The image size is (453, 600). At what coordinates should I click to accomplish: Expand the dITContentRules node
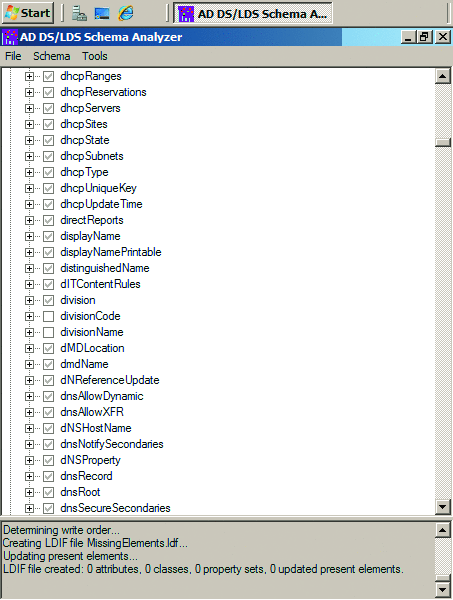tap(29, 284)
